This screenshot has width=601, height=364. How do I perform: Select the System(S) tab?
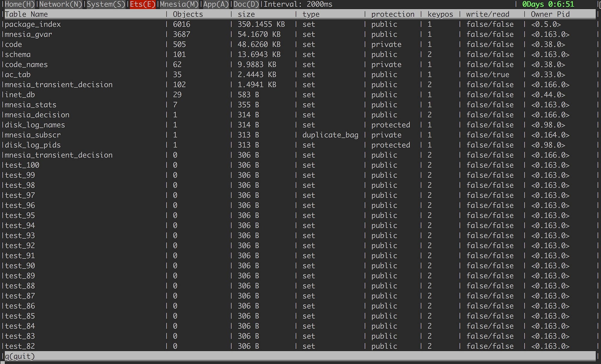click(x=106, y=4)
